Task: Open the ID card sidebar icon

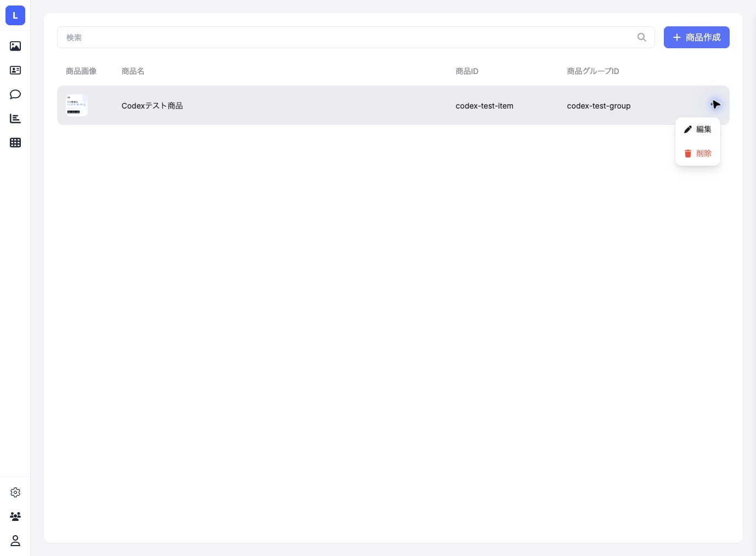Action: [x=15, y=70]
